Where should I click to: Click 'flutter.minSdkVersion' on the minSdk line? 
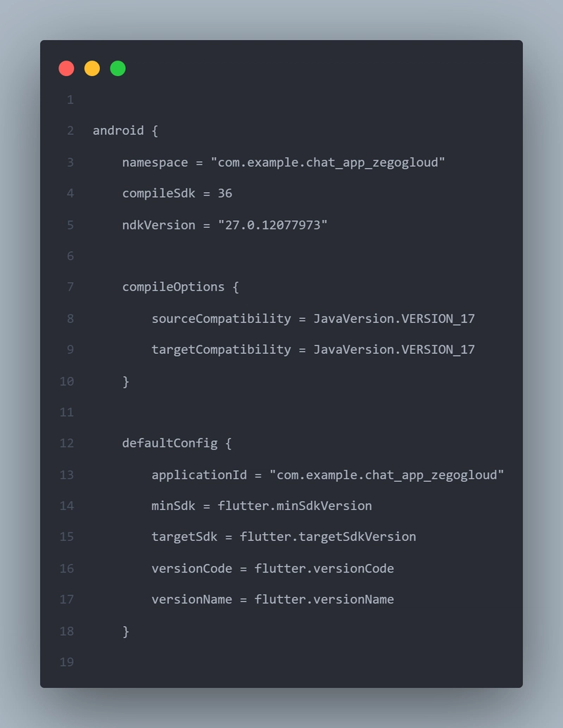(x=295, y=506)
